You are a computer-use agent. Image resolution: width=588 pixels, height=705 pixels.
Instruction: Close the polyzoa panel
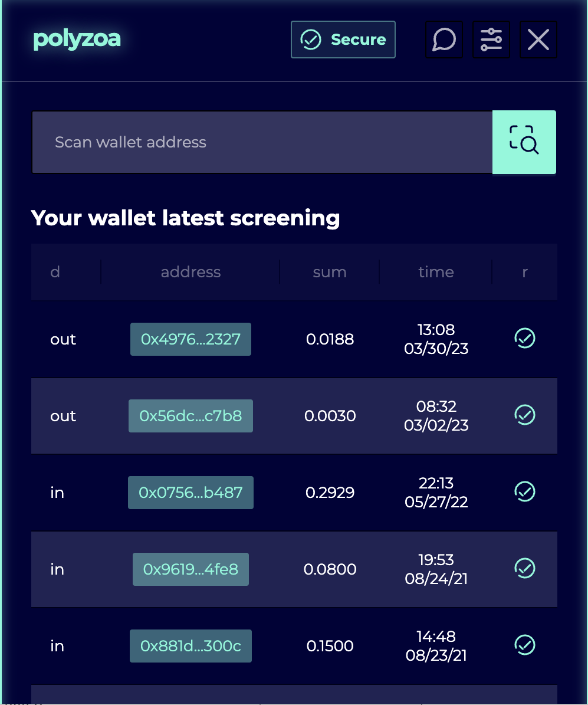click(x=538, y=40)
